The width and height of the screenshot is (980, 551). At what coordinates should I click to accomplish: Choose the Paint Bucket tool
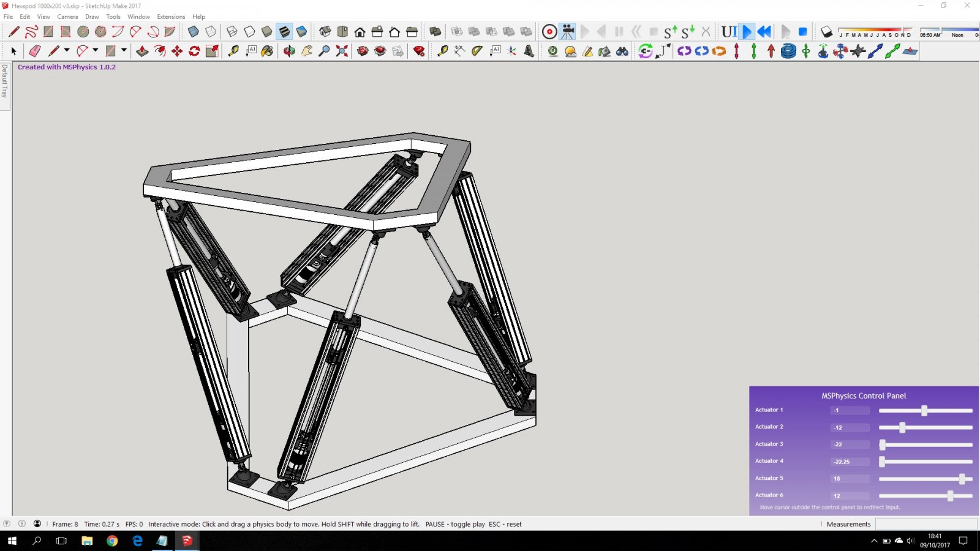coord(267,51)
